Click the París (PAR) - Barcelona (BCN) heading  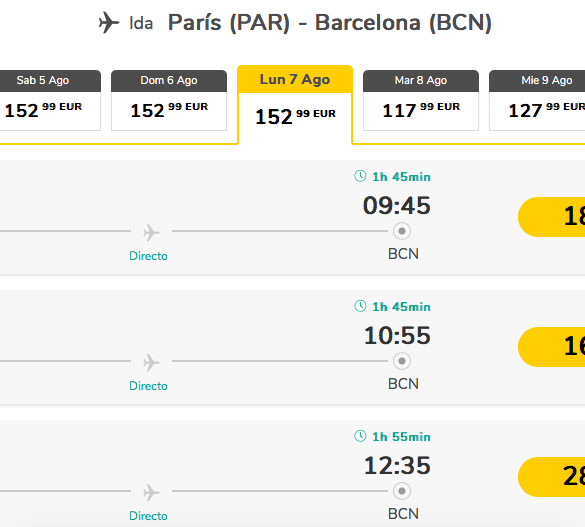[330, 23]
